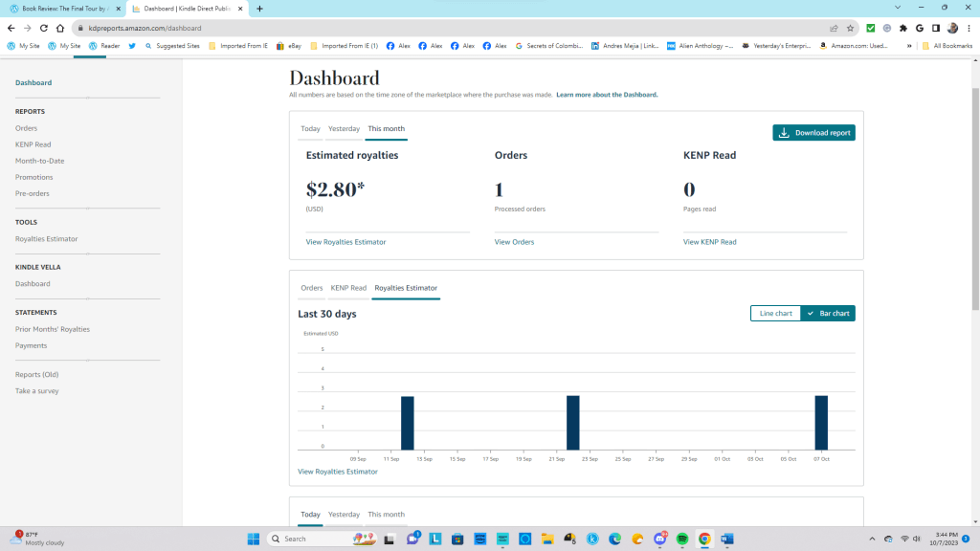Open the Chrome extensions puzzle icon
980x551 pixels.
point(902,28)
